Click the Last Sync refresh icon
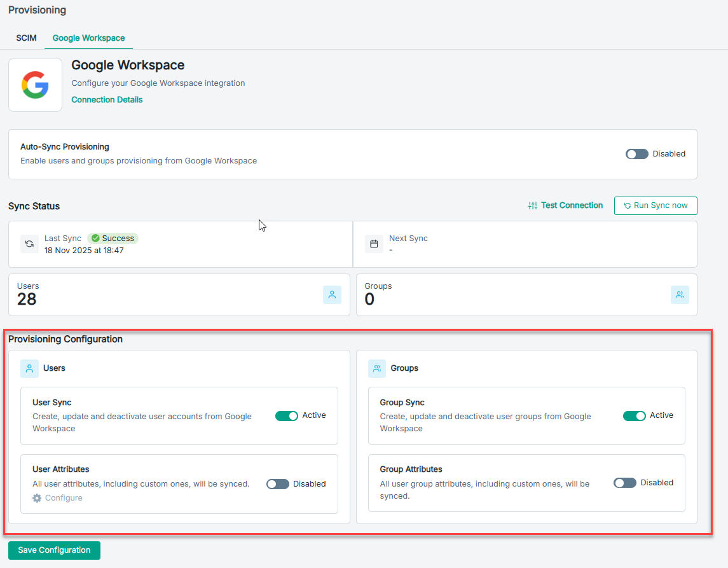This screenshot has width=728, height=568. 29,244
